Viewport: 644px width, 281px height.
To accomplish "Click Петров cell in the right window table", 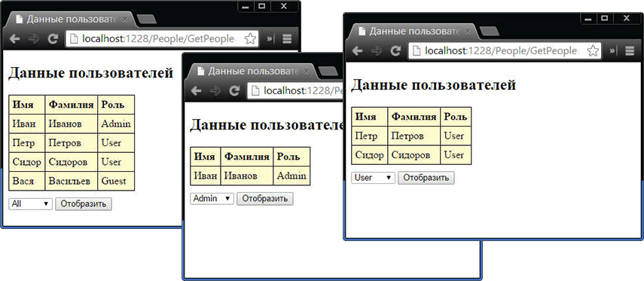I will pyautogui.click(x=414, y=136).
